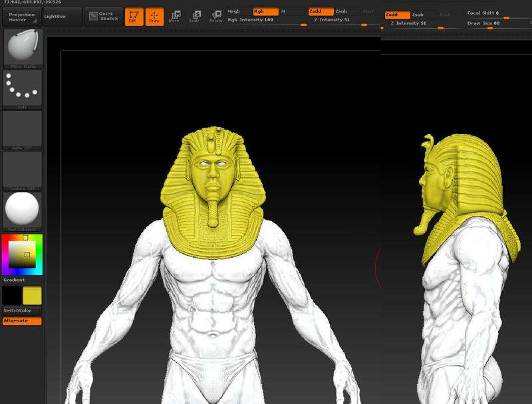Activate the Rotate transform tool
Screen dimensions: 532x404
coord(215,15)
